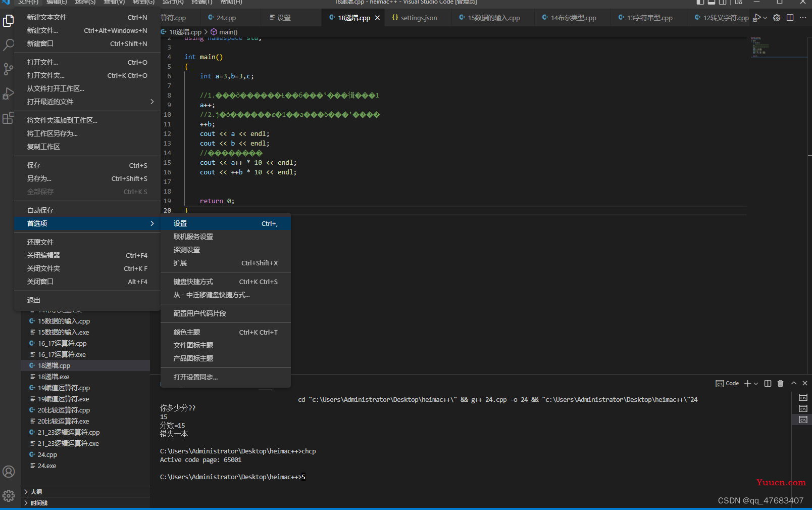Open the terminal launch profile dropdown
Viewport: 812px width, 510px height.
(756, 383)
